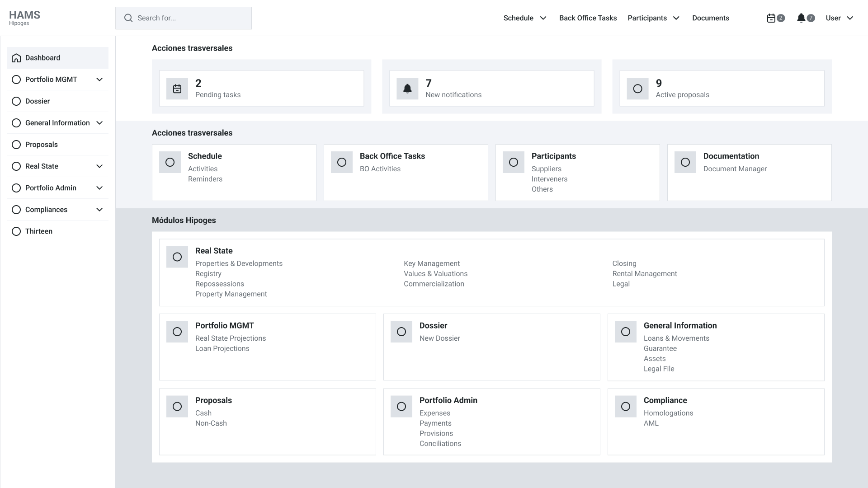The height and width of the screenshot is (488, 868).
Task: Open Loan Projections under Portfolio MGMT
Action: [x=222, y=348]
